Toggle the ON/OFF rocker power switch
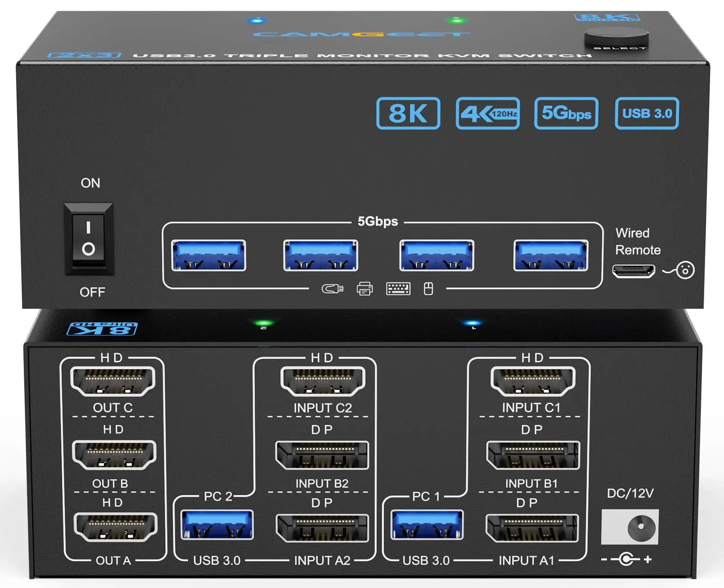 (x=89, y=239)
